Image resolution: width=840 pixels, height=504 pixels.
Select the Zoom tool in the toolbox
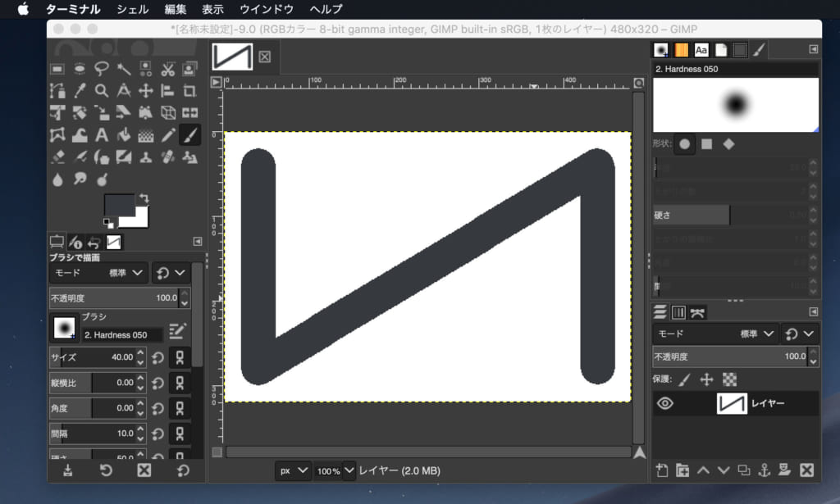pos(101,90)
